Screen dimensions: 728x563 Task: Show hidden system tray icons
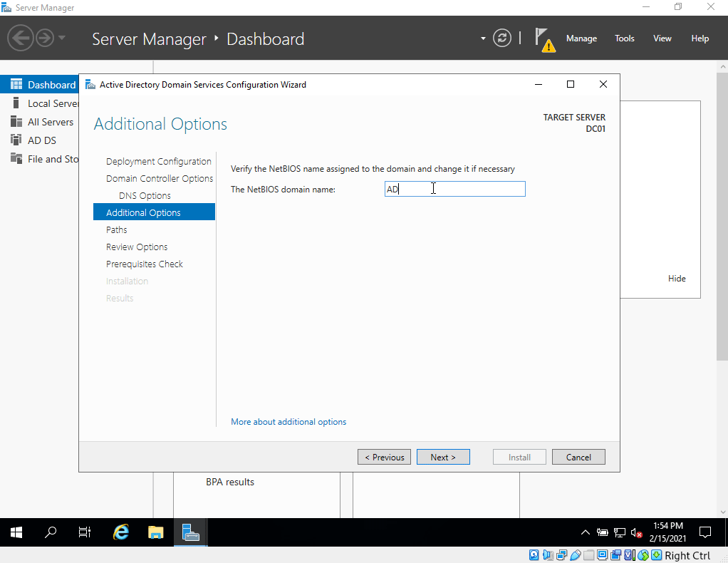(x=586, y=532)
